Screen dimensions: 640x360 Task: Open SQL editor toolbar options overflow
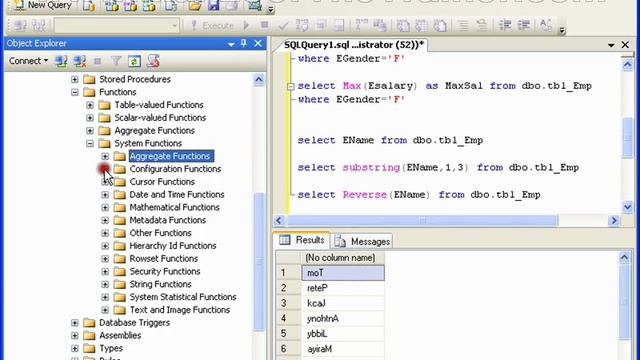coord(562,30)
